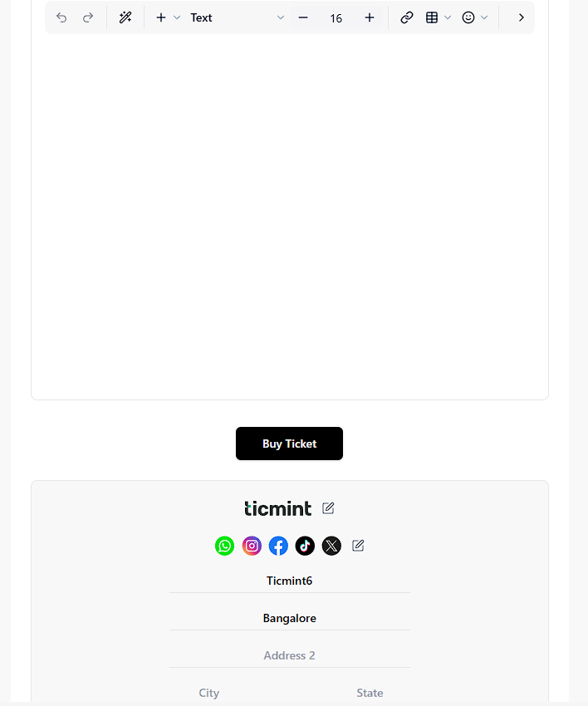Focus the Address 2 input field
Viewport: 588px width, 706px height.
pyautogui.click(x=290, y=655)
